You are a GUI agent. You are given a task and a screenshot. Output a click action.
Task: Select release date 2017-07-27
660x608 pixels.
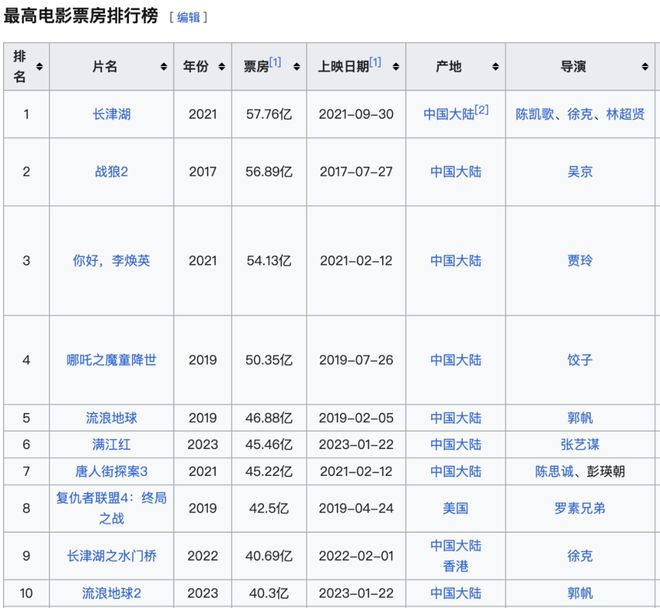pos(356,172)
